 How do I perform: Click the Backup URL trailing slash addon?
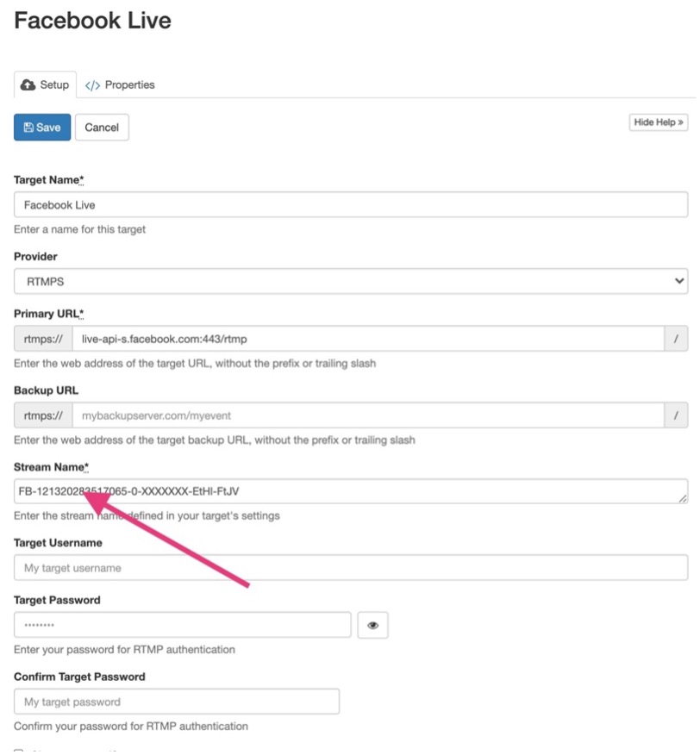tap(676, 415)
